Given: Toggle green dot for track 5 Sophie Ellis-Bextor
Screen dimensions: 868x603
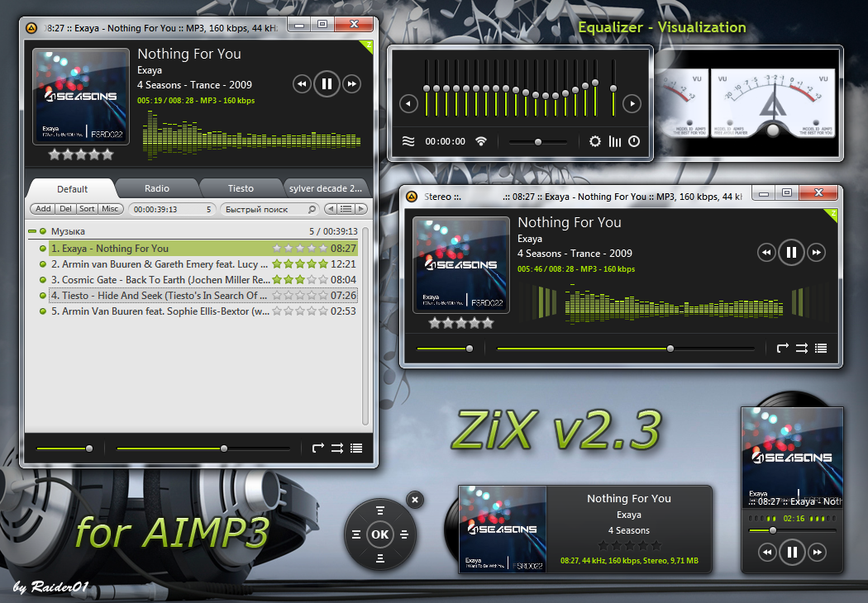Looking at the screenshot, I should 43,311.
